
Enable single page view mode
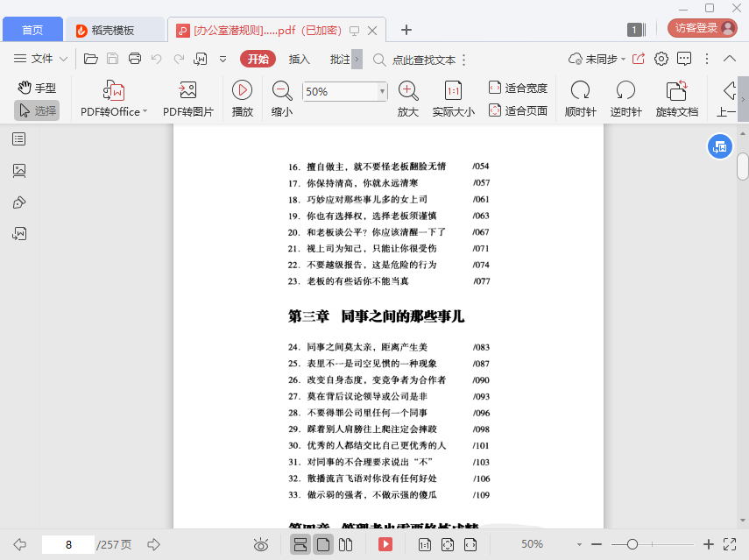coord(323,544)
